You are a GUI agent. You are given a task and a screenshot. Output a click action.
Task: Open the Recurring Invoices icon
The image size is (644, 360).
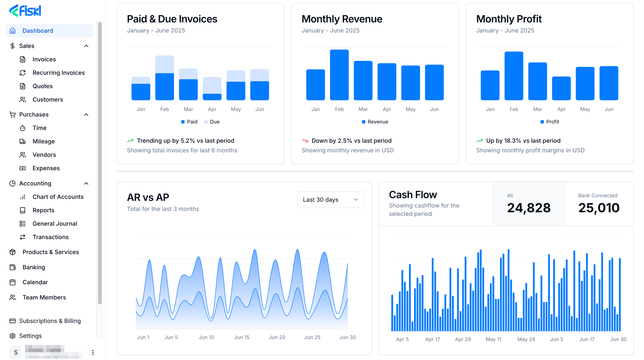(x=23, y=73)
